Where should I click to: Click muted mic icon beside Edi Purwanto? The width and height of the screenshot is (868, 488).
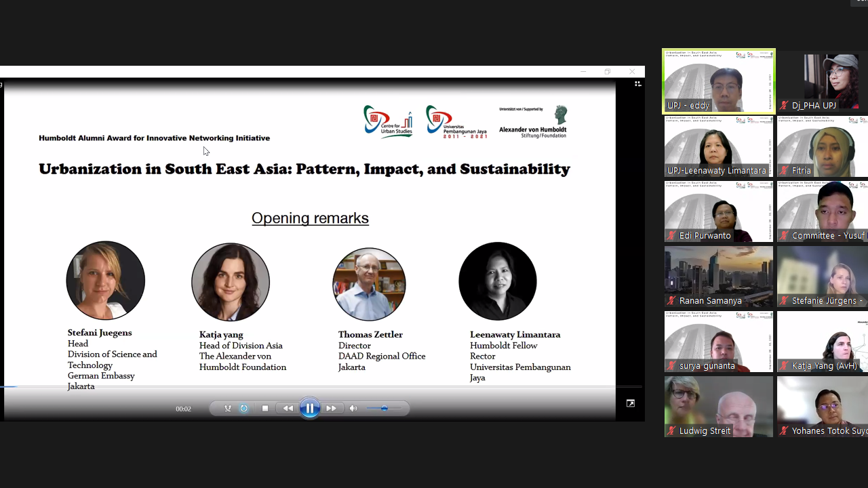[x=672, y=236]
